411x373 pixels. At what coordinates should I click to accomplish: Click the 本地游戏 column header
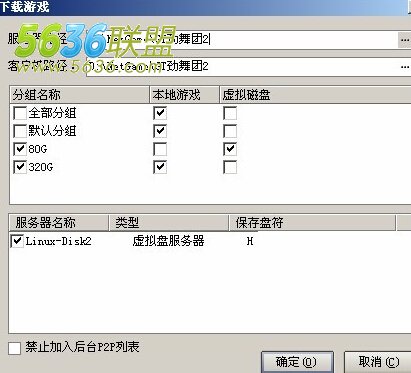pos(184,95)
